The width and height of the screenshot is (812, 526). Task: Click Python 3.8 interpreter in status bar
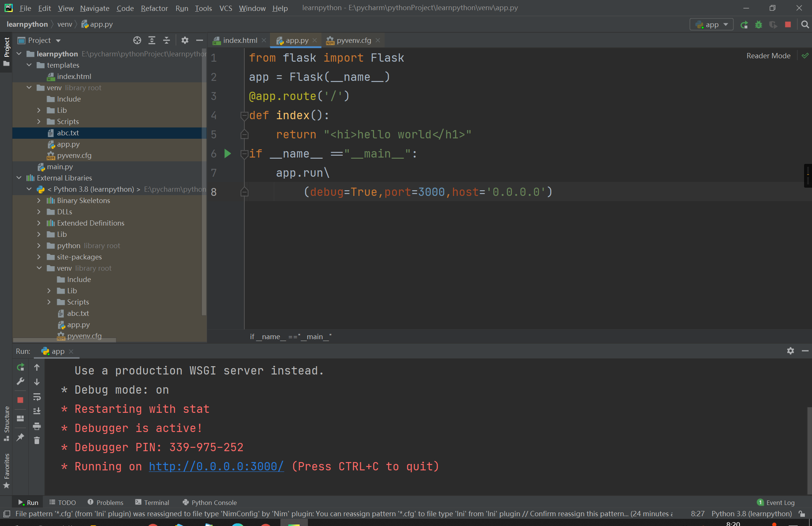point(751,514)
